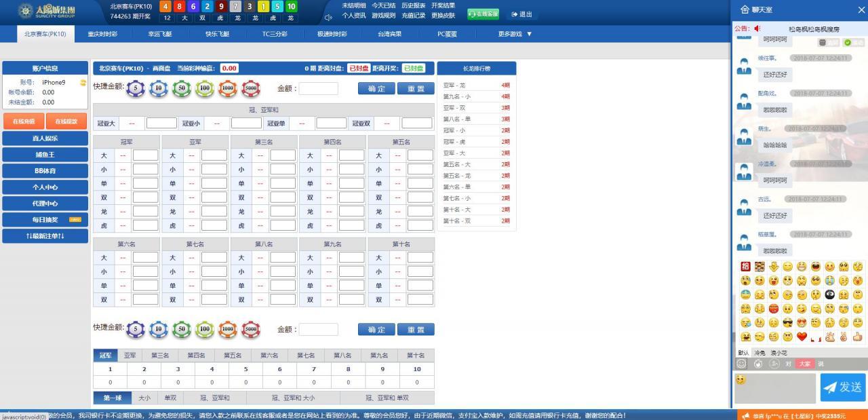
Task: Expand the 更多游戏 dropdown
Action: click(515, 34)
